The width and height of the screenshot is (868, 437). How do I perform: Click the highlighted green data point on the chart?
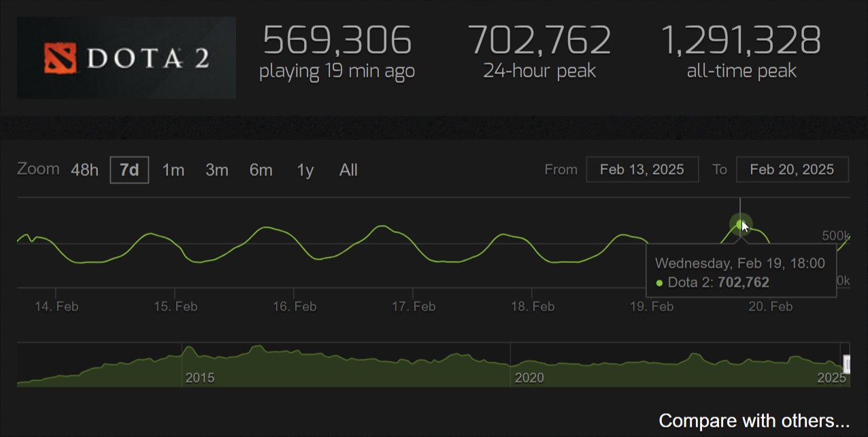tap(740, 224)
